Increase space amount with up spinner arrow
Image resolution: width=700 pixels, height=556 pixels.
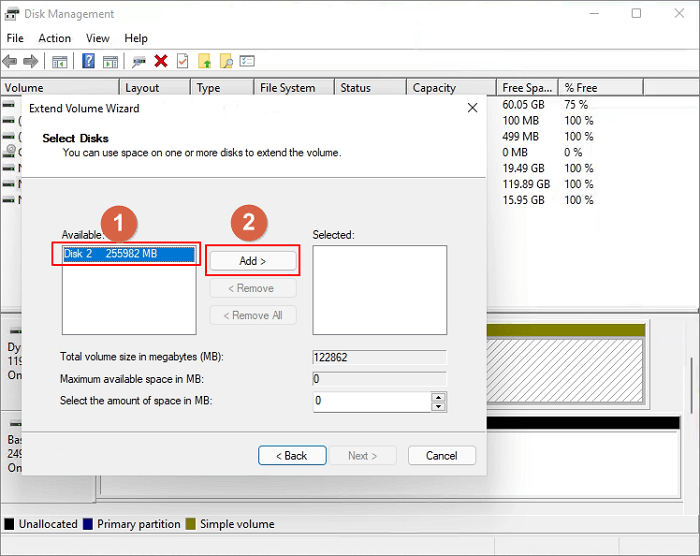tap(438, 396)
